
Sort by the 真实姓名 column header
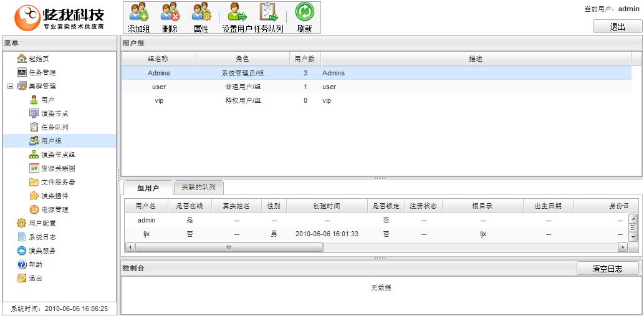(x=236, y=206)
